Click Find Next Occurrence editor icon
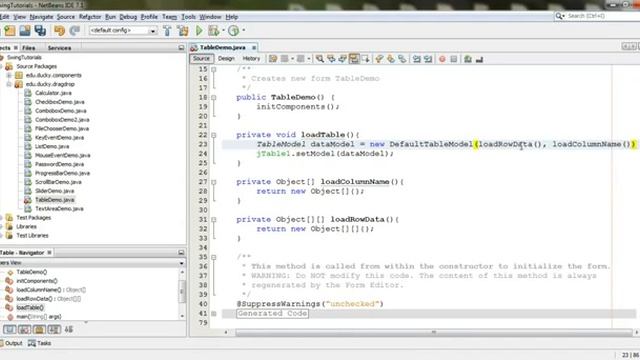640x360 pixels. 342,59
